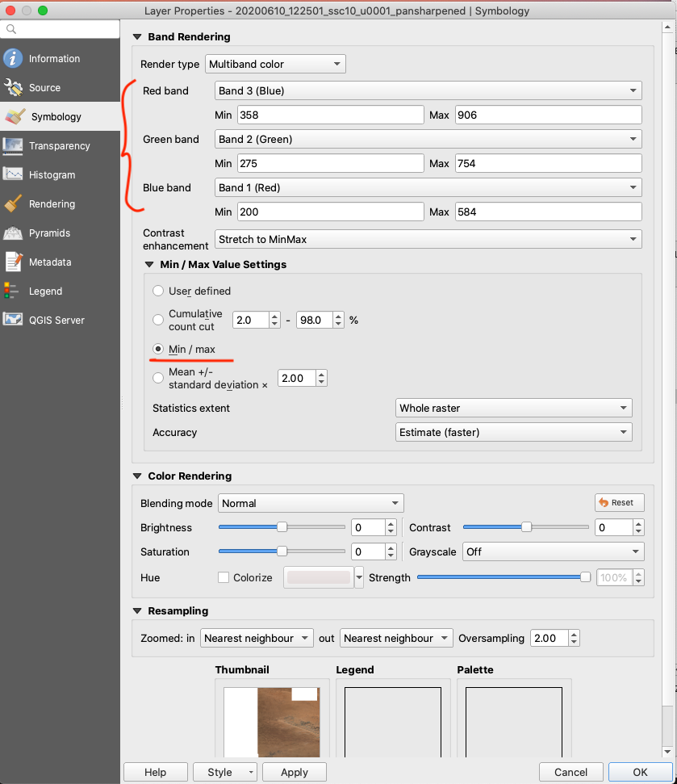
Task: Open the Statistics extent dropdown
Action: (x=514, y=408)
